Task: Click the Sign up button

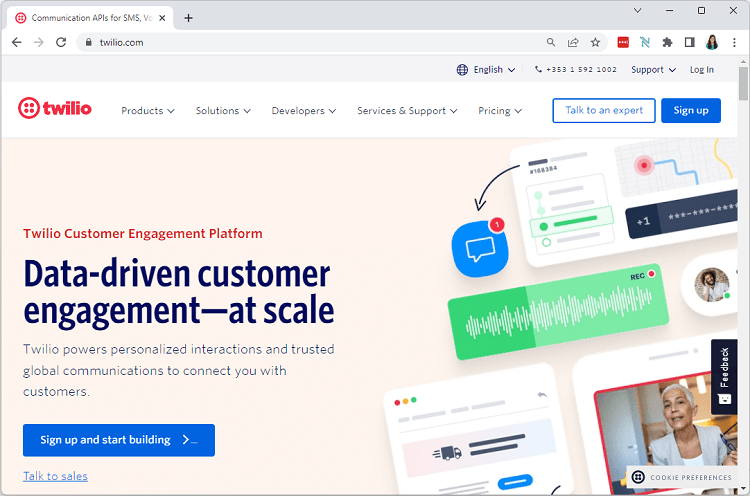Action: coord(691,110)
